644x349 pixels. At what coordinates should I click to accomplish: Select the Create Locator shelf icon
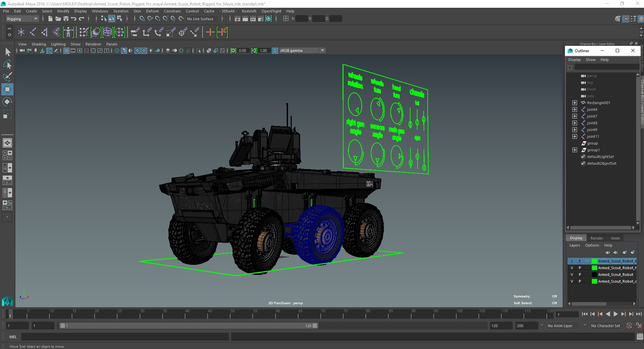click(21, 32)
